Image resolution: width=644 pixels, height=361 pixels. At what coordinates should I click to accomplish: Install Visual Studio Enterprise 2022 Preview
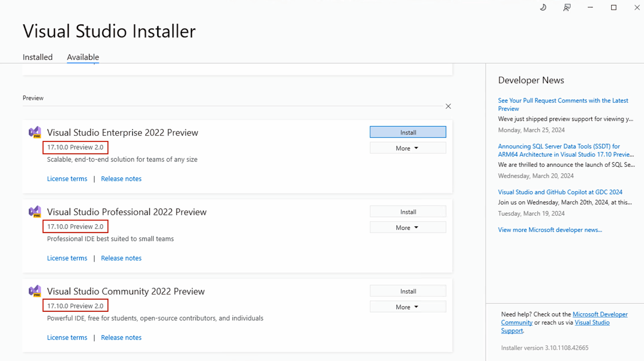408,132
